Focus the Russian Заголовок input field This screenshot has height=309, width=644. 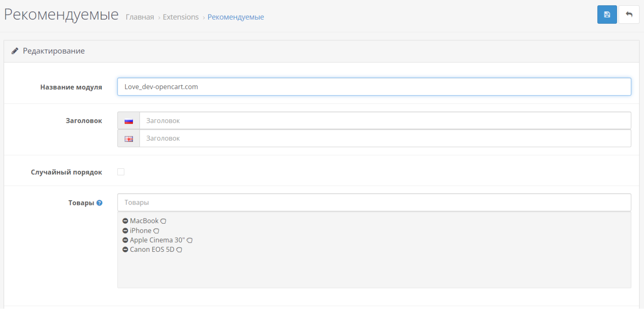pyautogui.click(x=385, y=120)
